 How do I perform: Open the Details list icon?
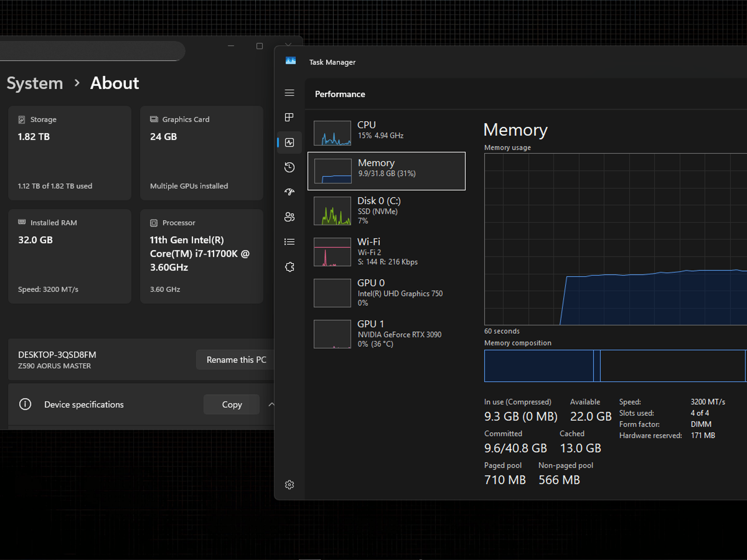pos(289,242)
